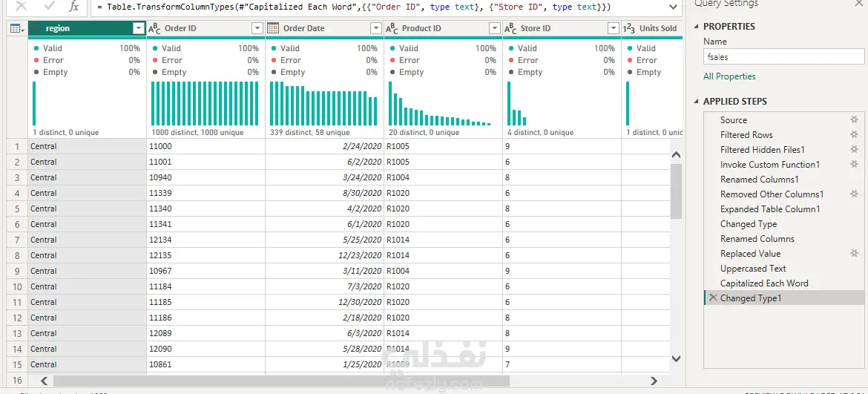Screen dimensions: 868x394
Task: Expand the formula bar with chevron
Action: [x=673, y=7]
